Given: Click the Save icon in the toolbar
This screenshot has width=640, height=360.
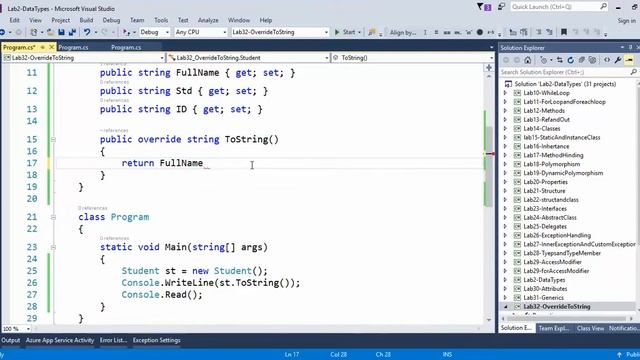Looking at the screenshot, I should click(x=61, y=32).
